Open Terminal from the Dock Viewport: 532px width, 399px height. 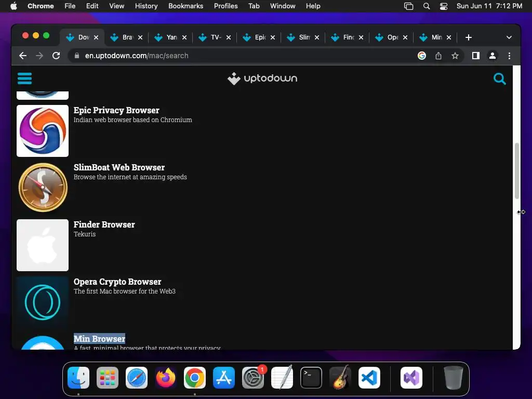[311, 378]
